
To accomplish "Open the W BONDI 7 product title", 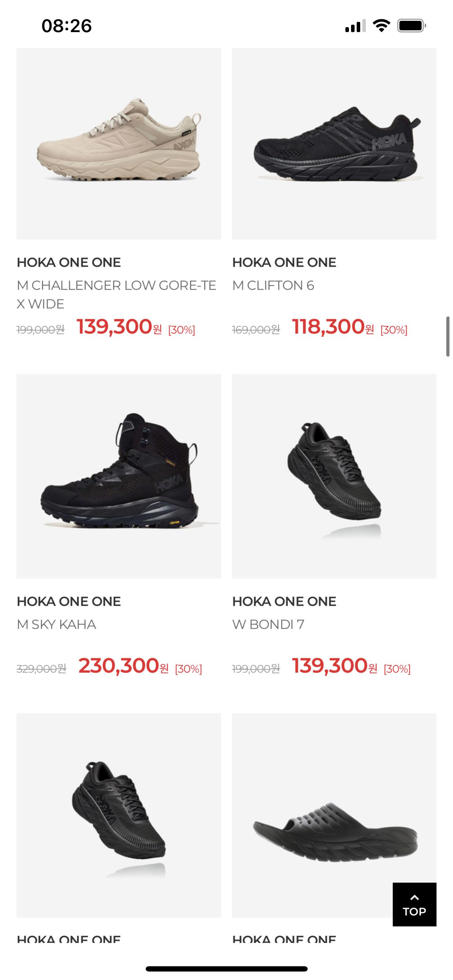I will (x=268, y=624).
